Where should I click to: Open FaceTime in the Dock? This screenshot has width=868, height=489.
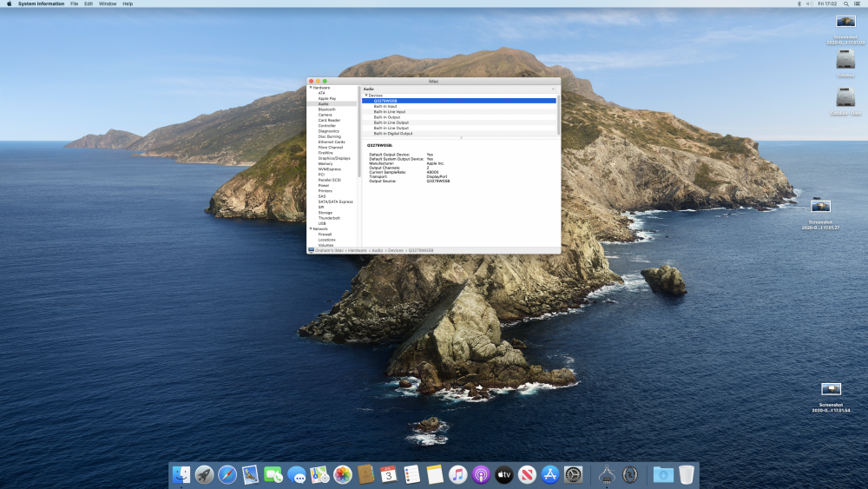click(273, 474)
